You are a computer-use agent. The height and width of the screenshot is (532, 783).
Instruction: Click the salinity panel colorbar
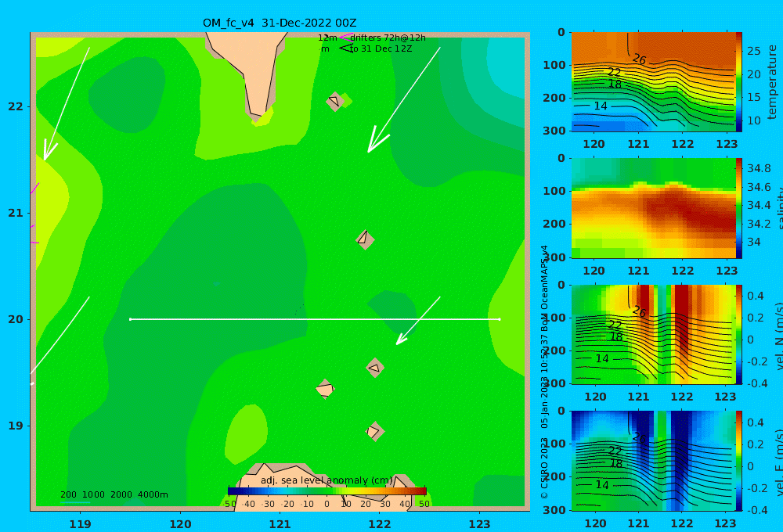[x=739, y=208]
